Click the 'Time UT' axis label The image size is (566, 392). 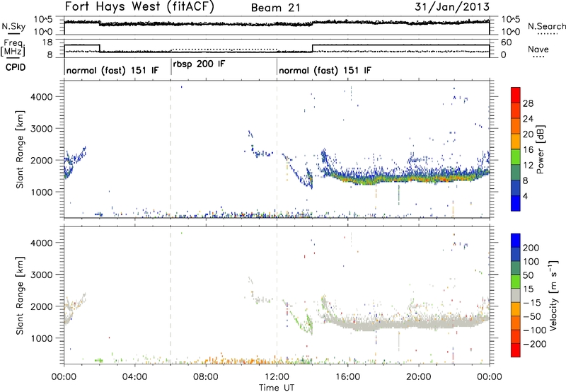click(277, 388)
